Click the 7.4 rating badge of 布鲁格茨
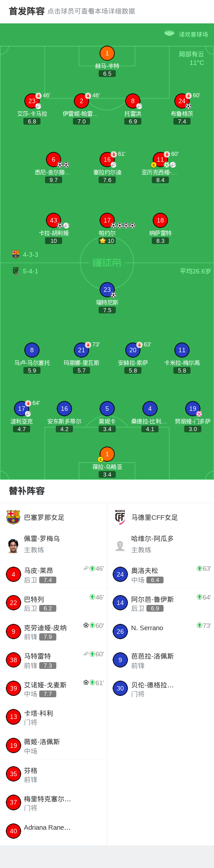Viewport: 214px width, 868px height. 182,121
